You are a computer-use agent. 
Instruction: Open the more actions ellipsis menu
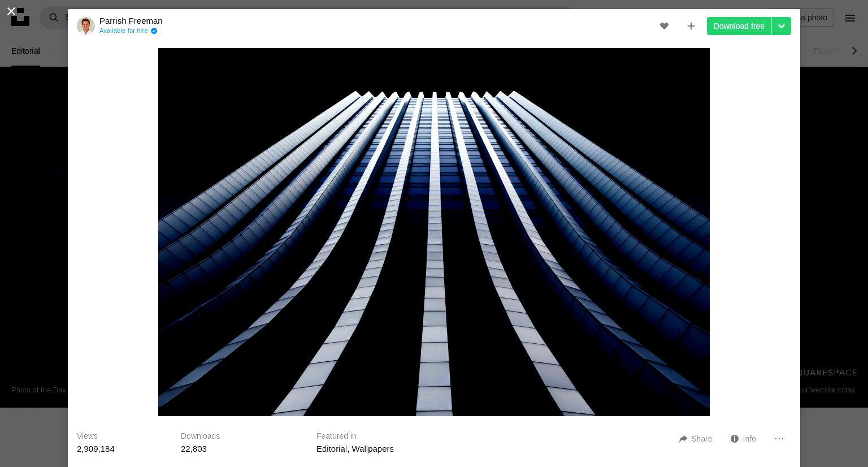779,439
